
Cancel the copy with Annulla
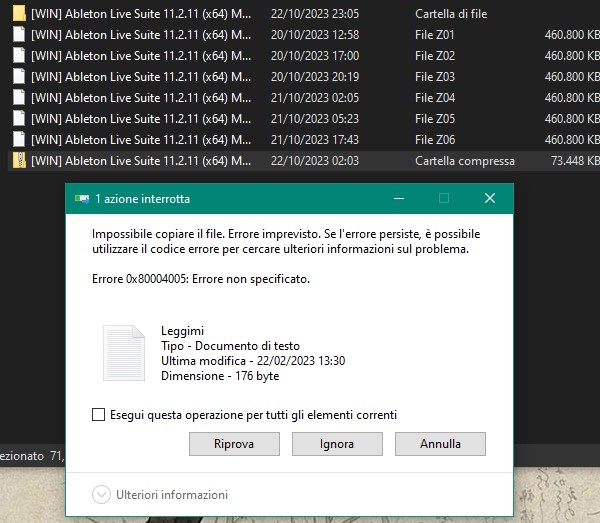click(440, 444)
